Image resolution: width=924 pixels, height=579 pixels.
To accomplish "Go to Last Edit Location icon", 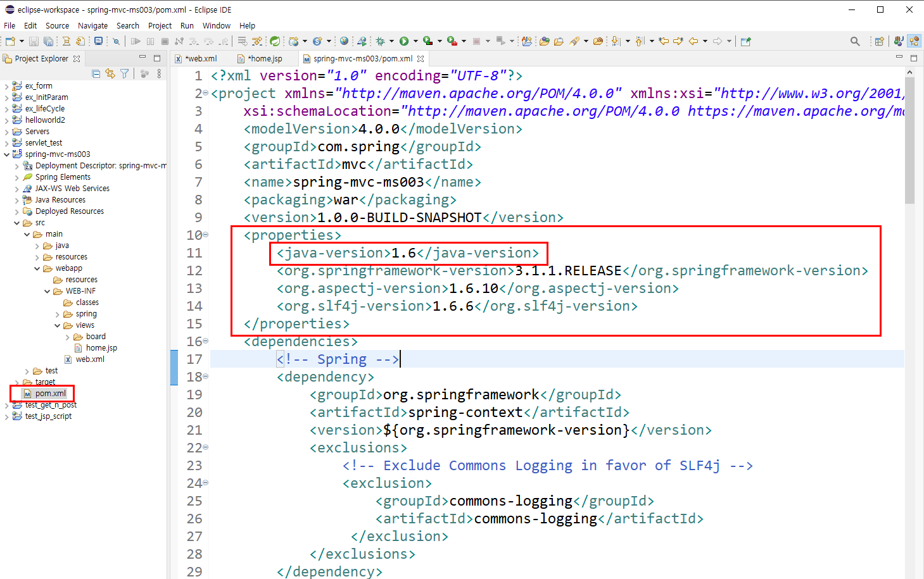I will click(x=664, y=41).
